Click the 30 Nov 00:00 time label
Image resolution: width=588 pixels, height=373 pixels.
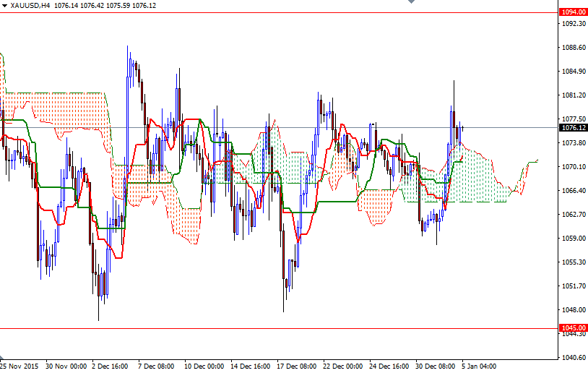click(x=66, y=366)
